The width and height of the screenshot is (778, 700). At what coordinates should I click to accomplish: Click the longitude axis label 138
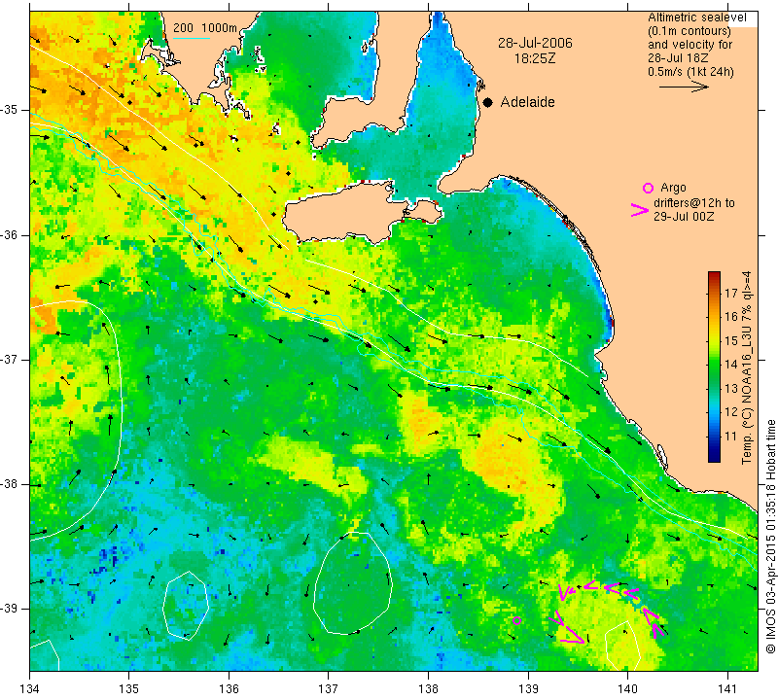pos(428,689)
